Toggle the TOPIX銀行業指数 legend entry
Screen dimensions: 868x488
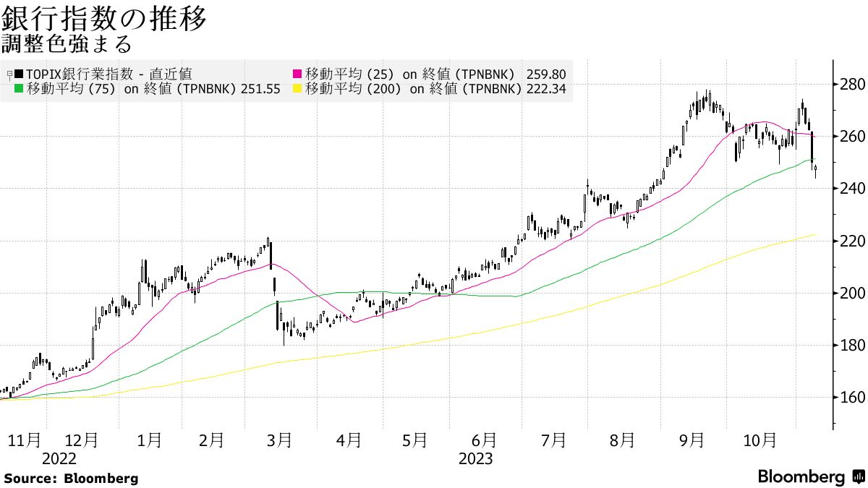[101, 73]
